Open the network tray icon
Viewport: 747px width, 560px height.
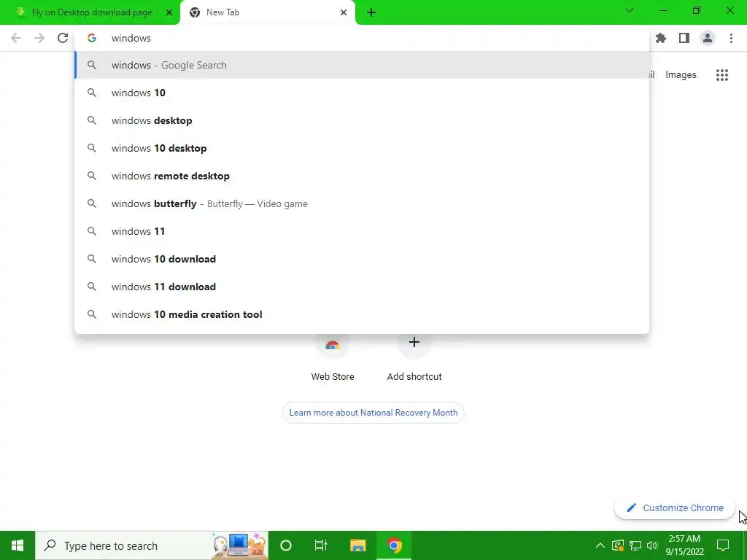(635, 545)
